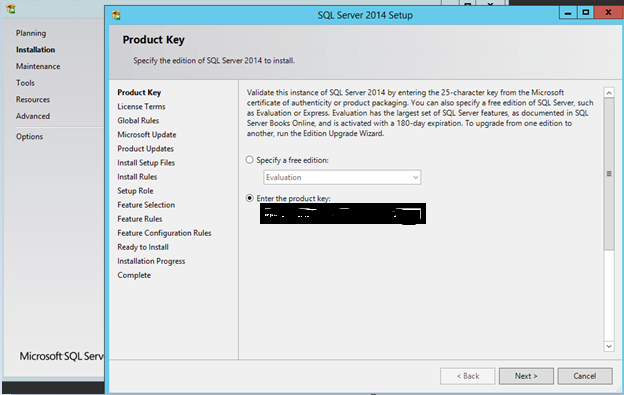This screenshot has height=395, width=624.
Task: Click the Feature Selection step
Action: pyautogui.click(x=146, y=205)
